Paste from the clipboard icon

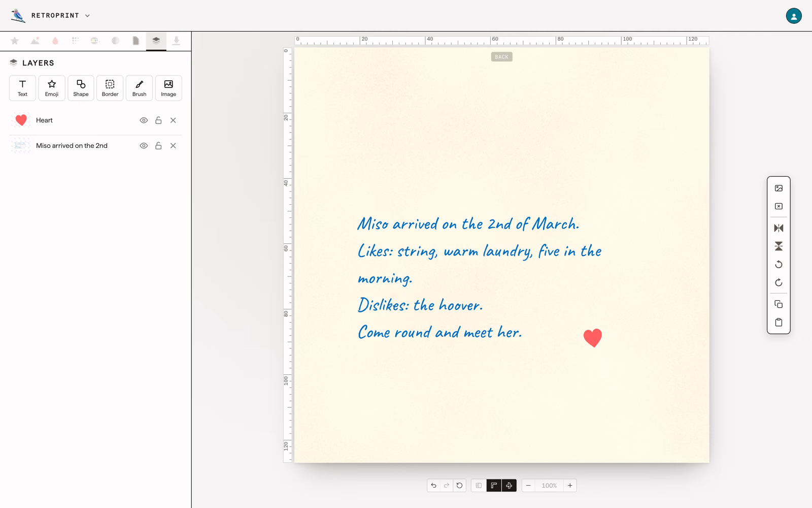(x=779, y=323)
